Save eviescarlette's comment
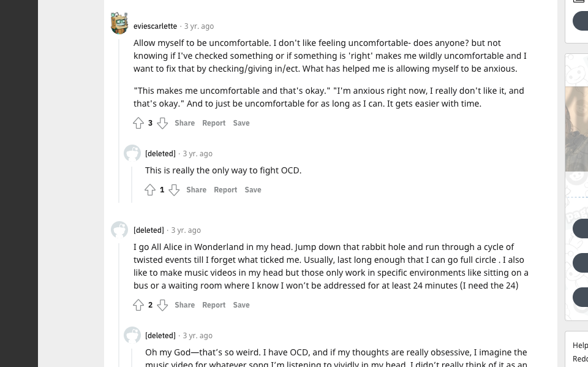 [241, 123]
